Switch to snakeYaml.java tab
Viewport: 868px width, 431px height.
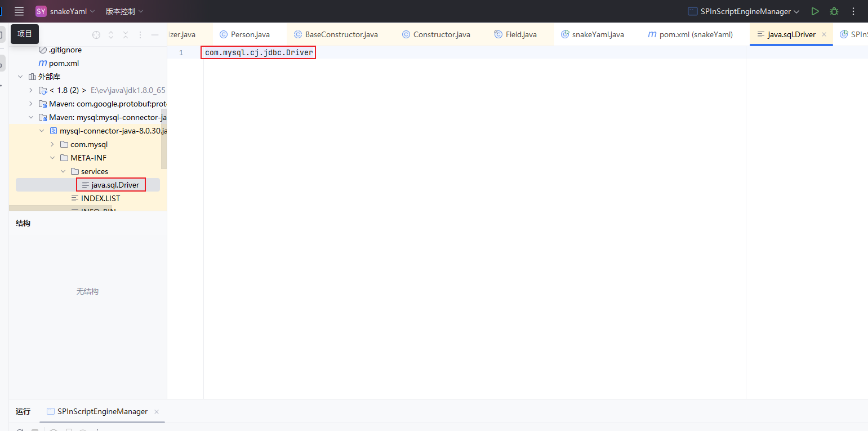[593, 34]
